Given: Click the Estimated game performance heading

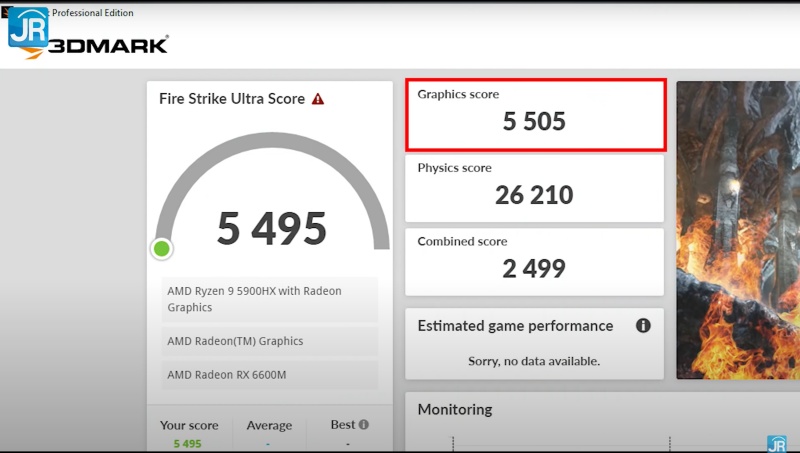Looking at the screenshot, I should pyautogui.click(x=515, y=326).
